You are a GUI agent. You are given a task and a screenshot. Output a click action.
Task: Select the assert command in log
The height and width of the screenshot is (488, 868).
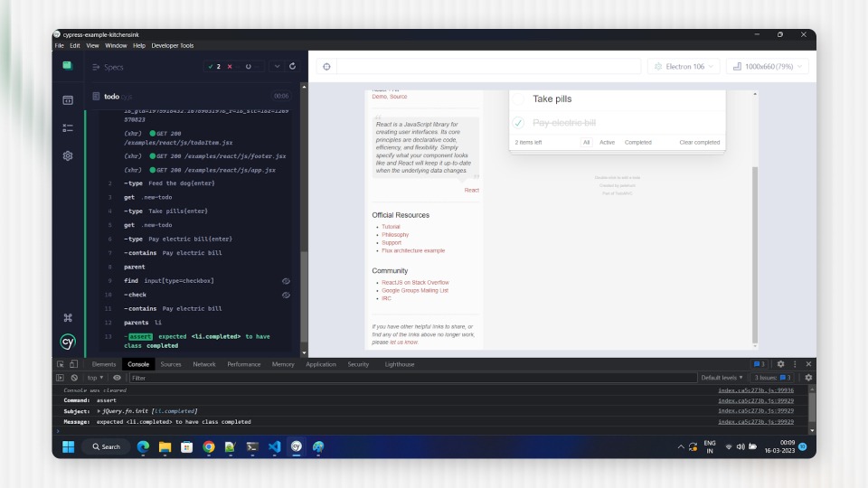coord(198,341)
